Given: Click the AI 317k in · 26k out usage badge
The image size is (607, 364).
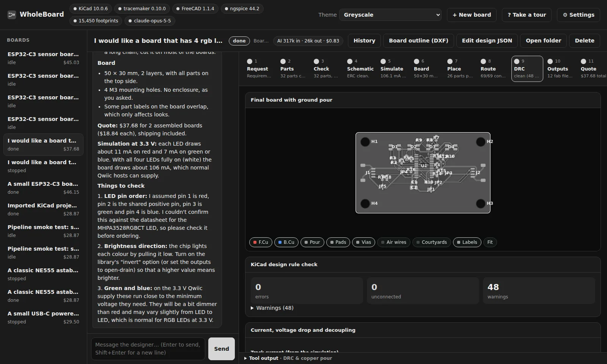Looking at the screenshot, I should [x=308, y=41].
